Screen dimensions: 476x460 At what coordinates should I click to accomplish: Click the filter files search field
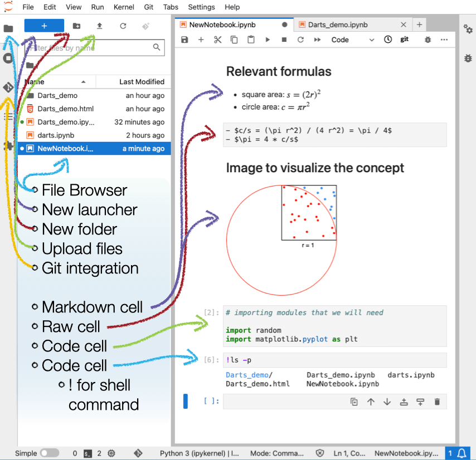point(95,48)
